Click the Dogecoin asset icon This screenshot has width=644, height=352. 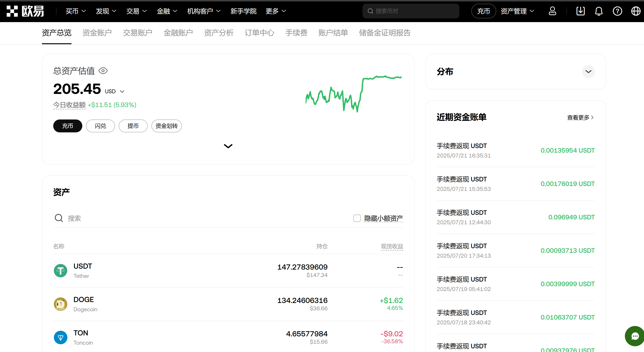coord(60,304)
